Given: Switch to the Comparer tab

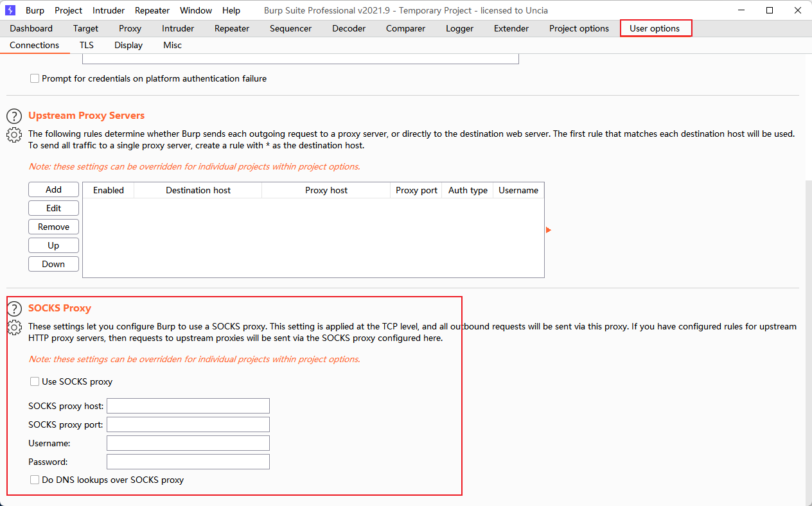Looking at the screenshot, I should (x=405, y=28).
